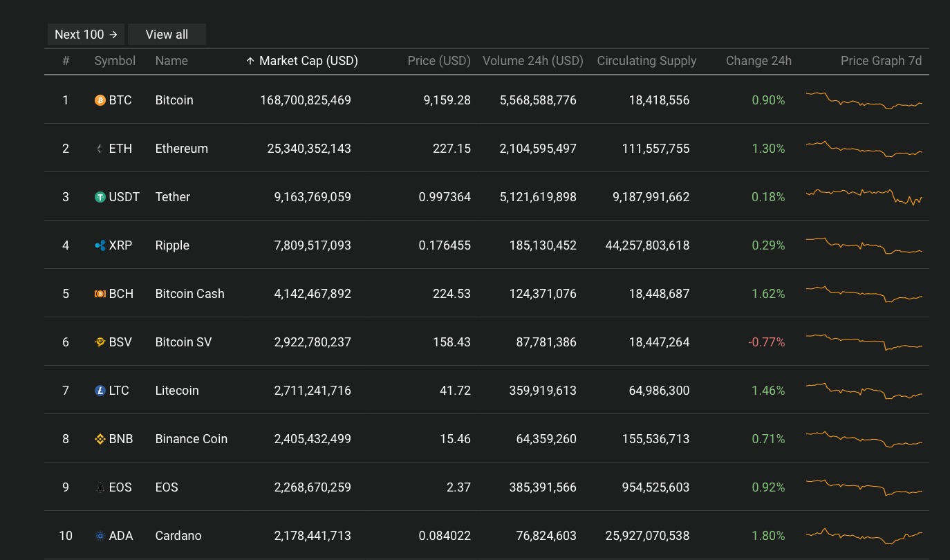950x560 pixels.
Task: Open the Ethereum name link
Action: click(182, 149)
